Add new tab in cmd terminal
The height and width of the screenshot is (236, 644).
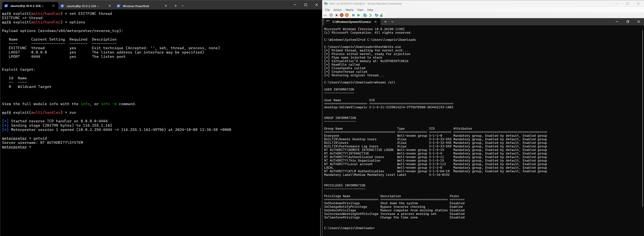[385, 22]
